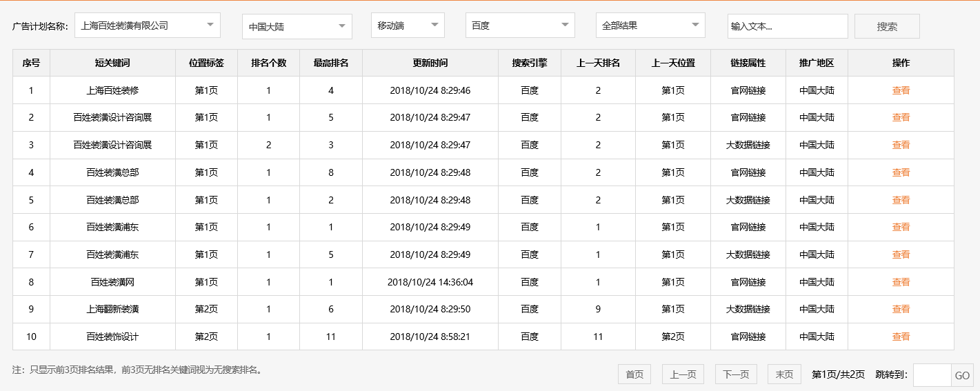Image resolution: width=980 pixels, height=391 pixels.
Task: Expand the 百度 search engine dropdown
Action: [520, 26]
